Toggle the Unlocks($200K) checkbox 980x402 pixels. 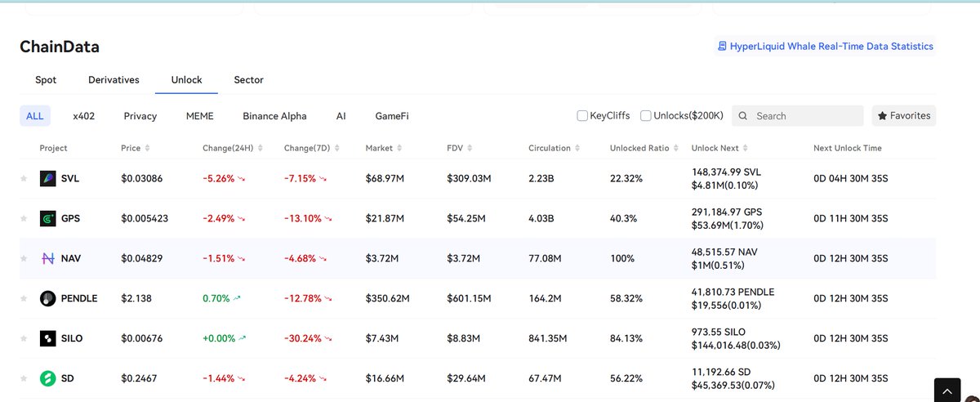(x=646, y=116)
